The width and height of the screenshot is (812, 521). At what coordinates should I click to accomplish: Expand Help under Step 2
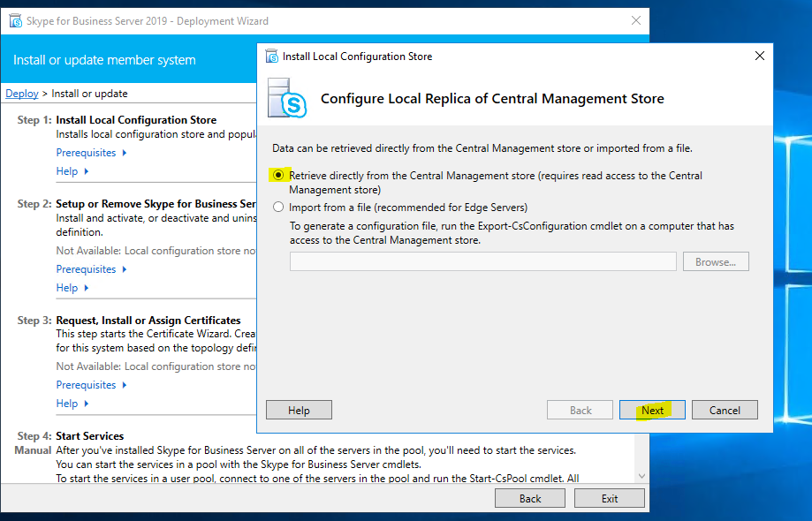72,288
